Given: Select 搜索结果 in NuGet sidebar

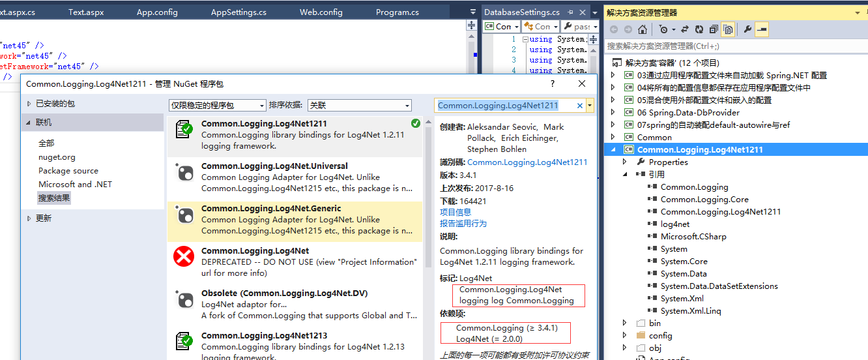Looking at the screenshot, I should click(54, 198).
